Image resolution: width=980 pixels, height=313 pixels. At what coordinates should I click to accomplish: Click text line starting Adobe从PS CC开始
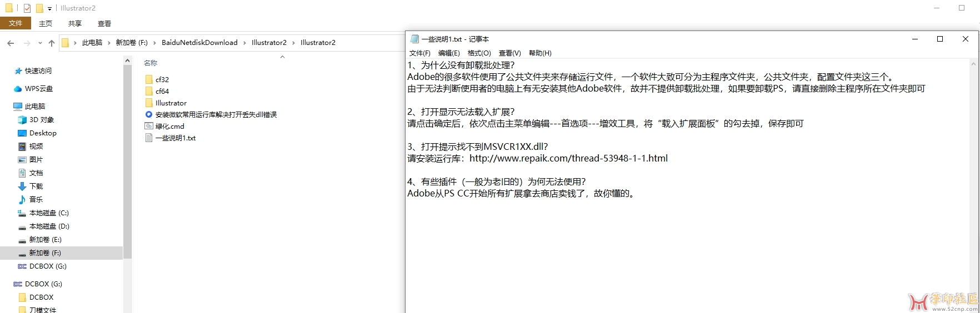click(522, 193)
